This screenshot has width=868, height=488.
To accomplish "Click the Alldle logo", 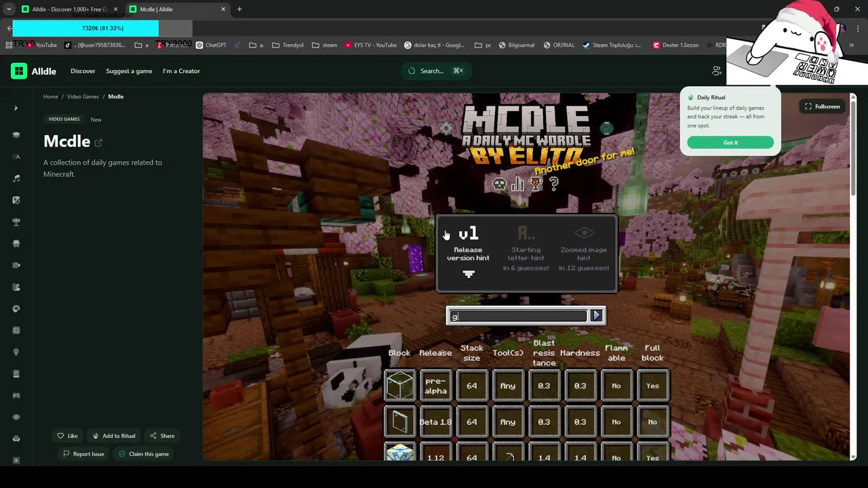I will [34, 70].
